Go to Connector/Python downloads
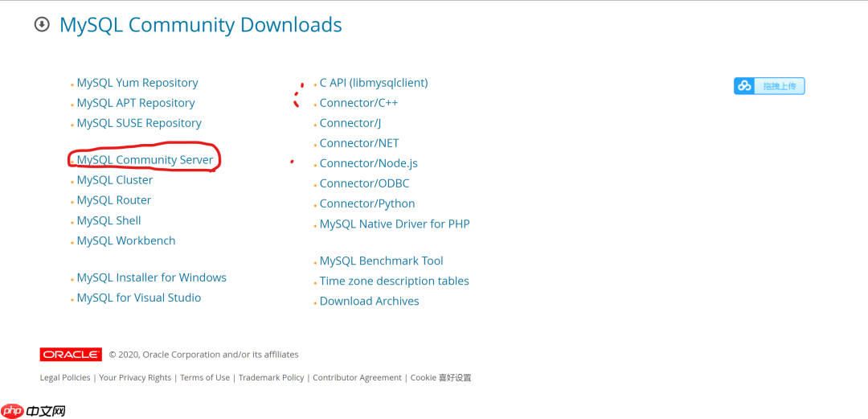This screenshot has width=868, height=419. 367,203
